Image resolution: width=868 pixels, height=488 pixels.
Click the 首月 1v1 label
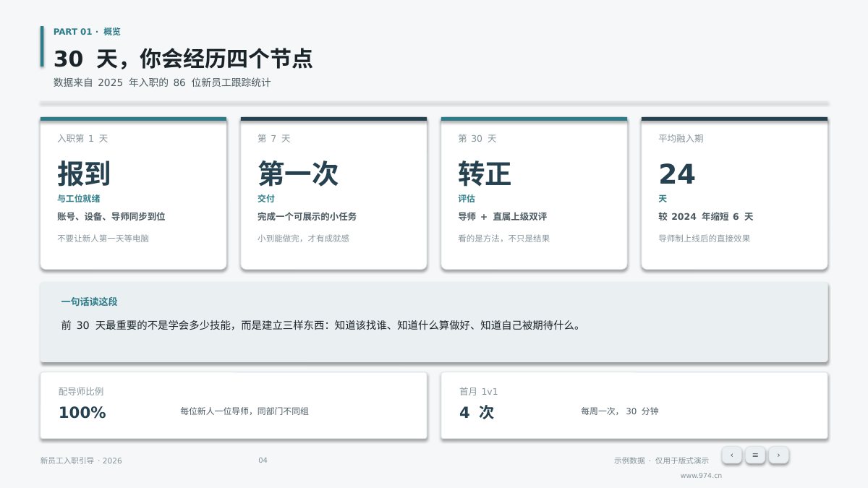coord(479,391)
